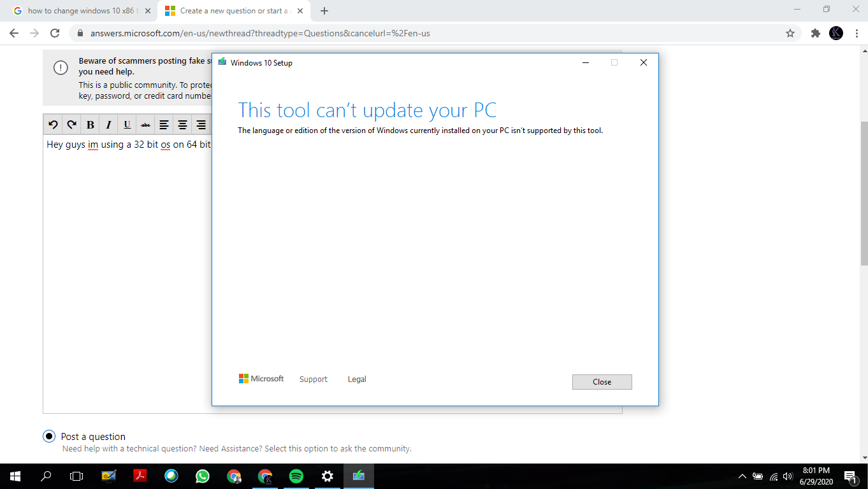Image resolution: width=868 pixels, height=489 pixels.
Task: Minimize the Windows 10 Setup window
Action: point(585,62)
